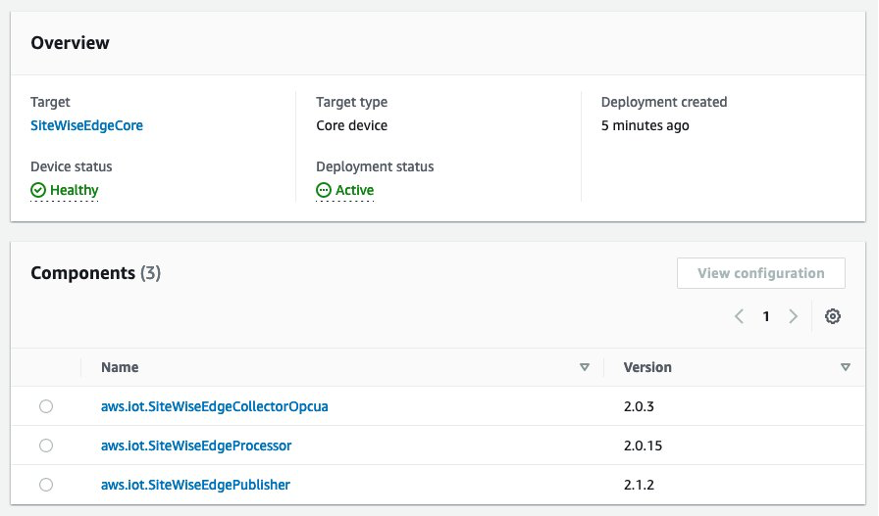Go to previous components page
The image size is (879, 516).
[739, 316]
